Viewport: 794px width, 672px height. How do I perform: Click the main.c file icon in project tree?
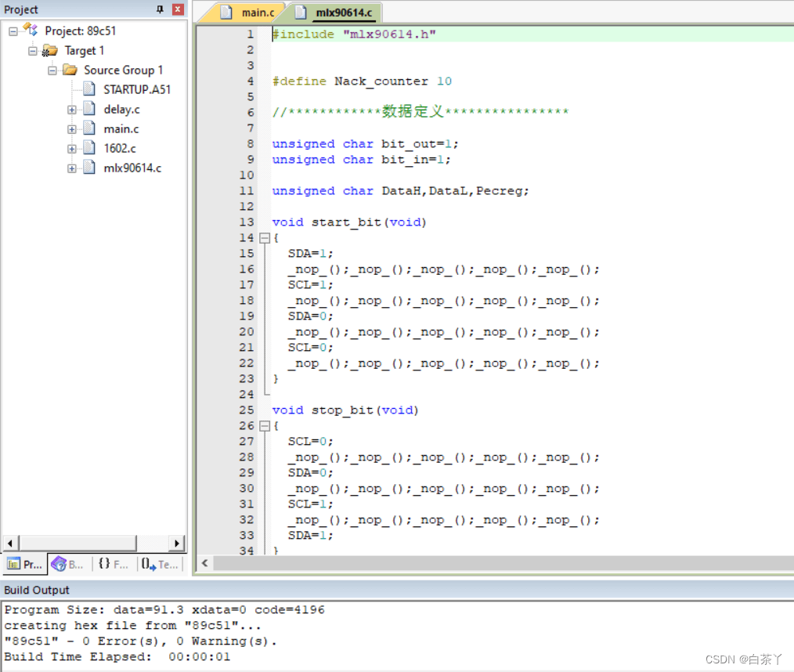coord(89,128)
